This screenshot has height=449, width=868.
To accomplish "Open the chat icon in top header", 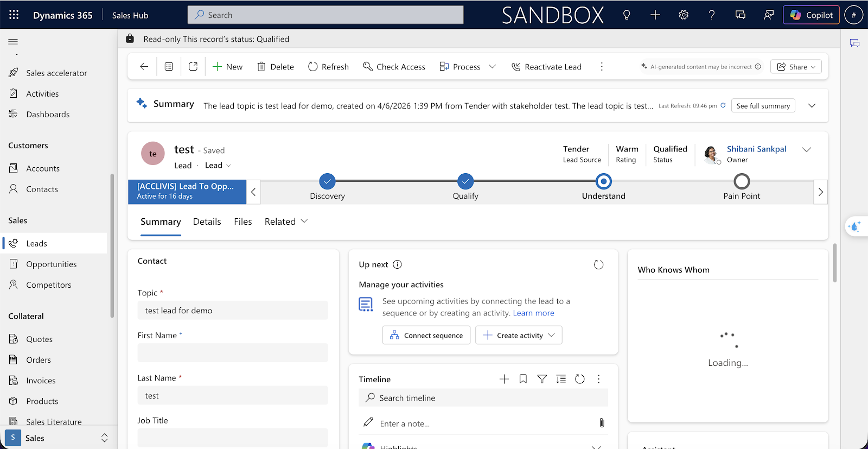I will [740, 15].
